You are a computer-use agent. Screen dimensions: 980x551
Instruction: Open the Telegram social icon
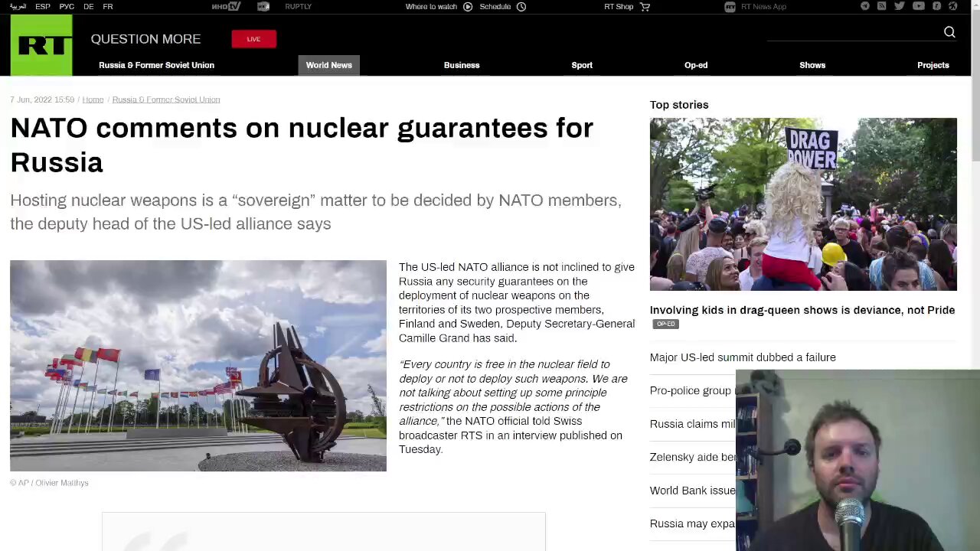[x=865, y=6]
